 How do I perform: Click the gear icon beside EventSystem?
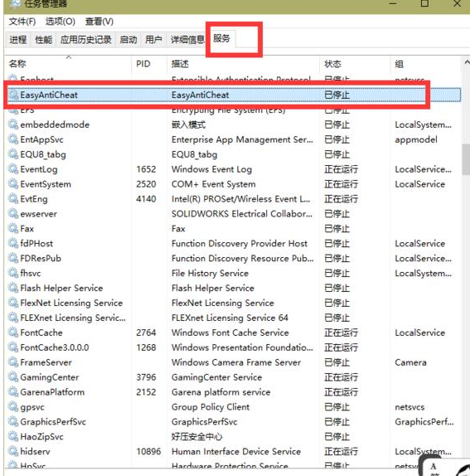(x=13, y=184)
